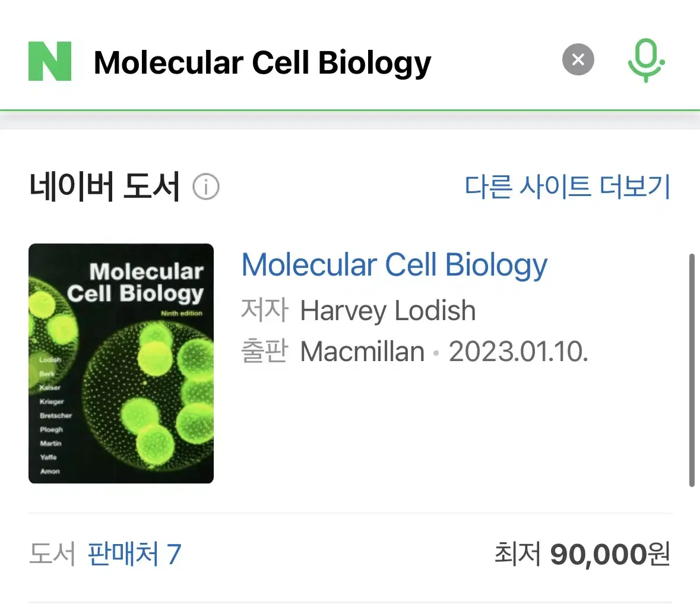
Task: Select publisher name Macmillan
Action: (362, 352)
